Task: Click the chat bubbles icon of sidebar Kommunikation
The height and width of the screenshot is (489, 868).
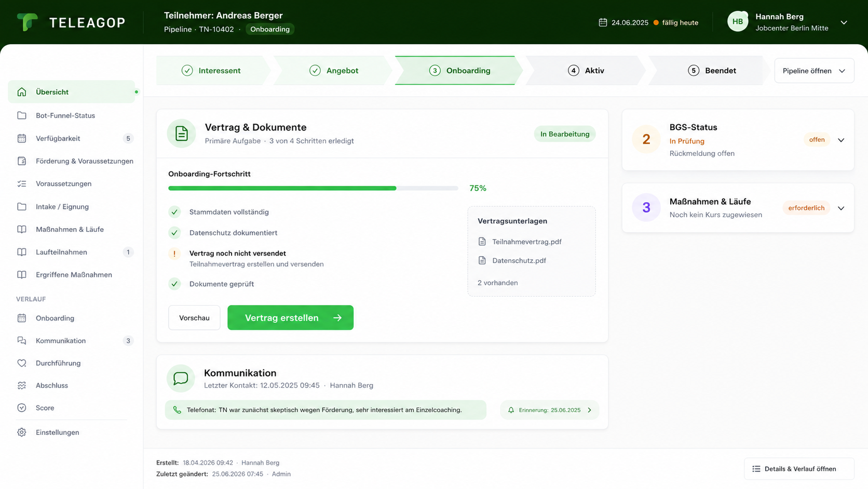Action: click(x=22, y=340)
